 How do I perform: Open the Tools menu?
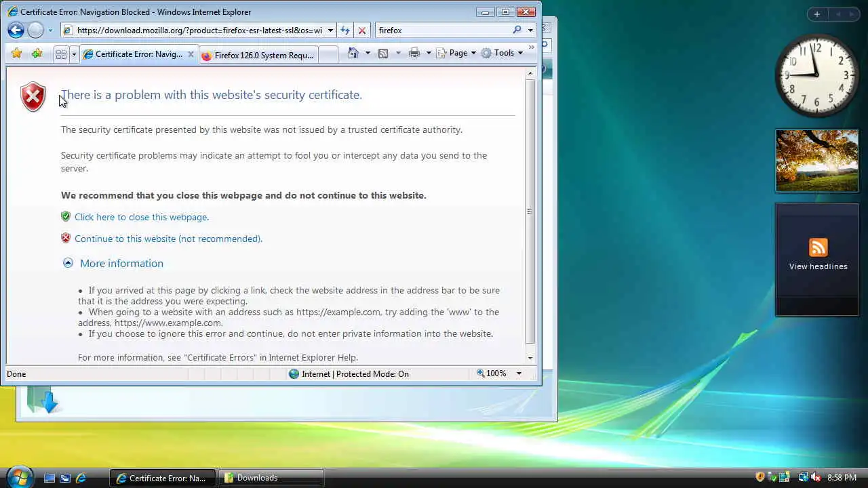(x=502, y=53)
